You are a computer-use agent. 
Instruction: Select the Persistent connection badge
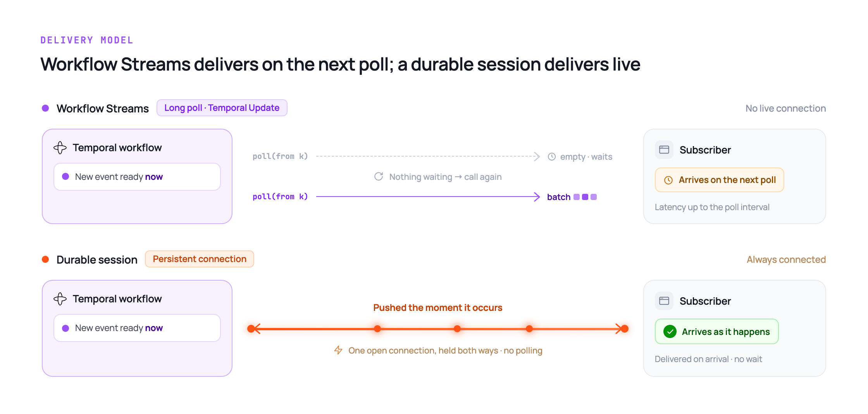200,259
